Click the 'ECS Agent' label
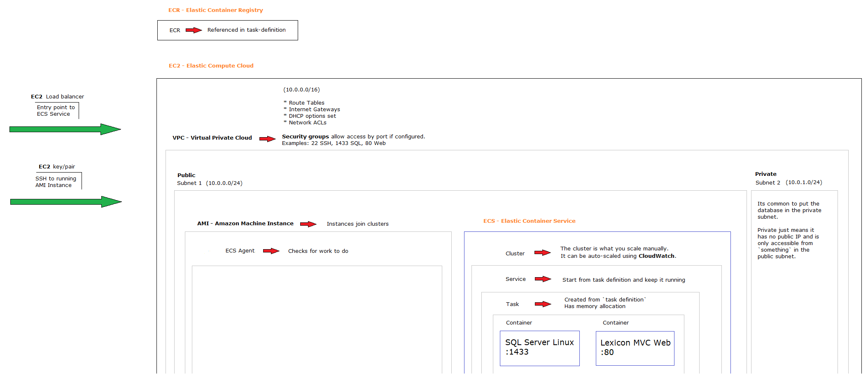The image size is (868, 383). point(240,251)
